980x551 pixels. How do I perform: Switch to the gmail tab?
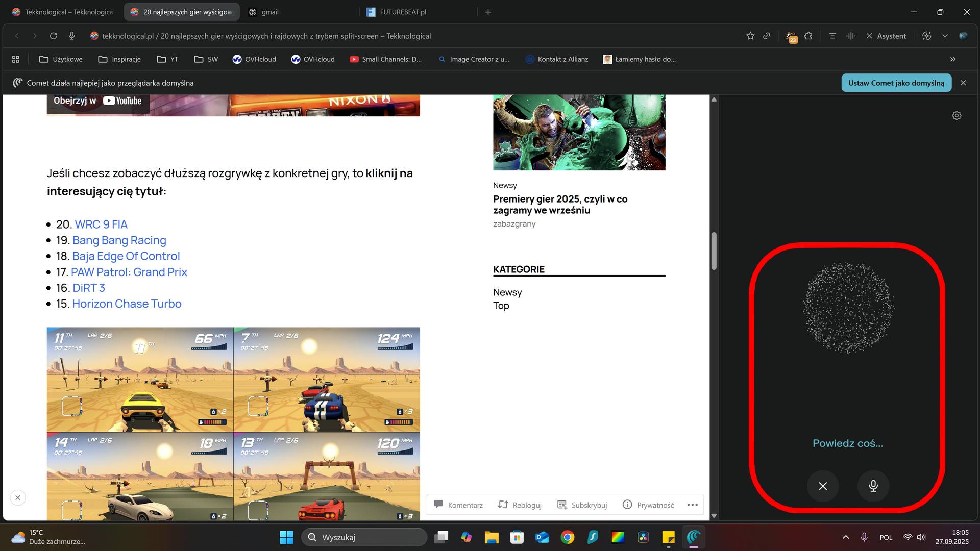click(x=270, y=12)
